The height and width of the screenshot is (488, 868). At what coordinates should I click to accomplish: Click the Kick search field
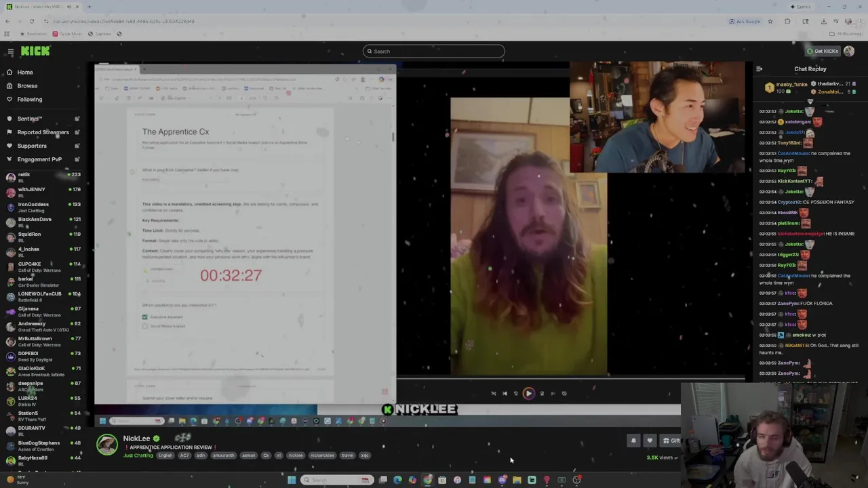pos(434,51)
